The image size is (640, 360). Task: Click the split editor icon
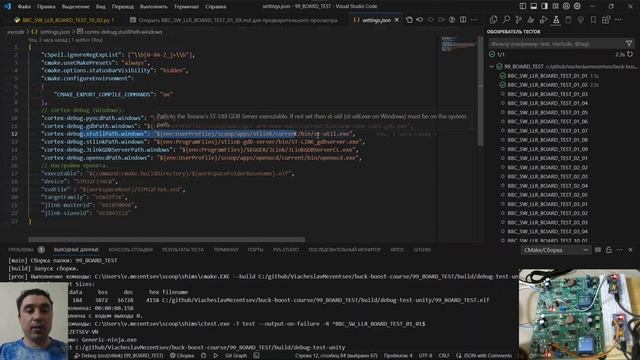coord(463,20)
